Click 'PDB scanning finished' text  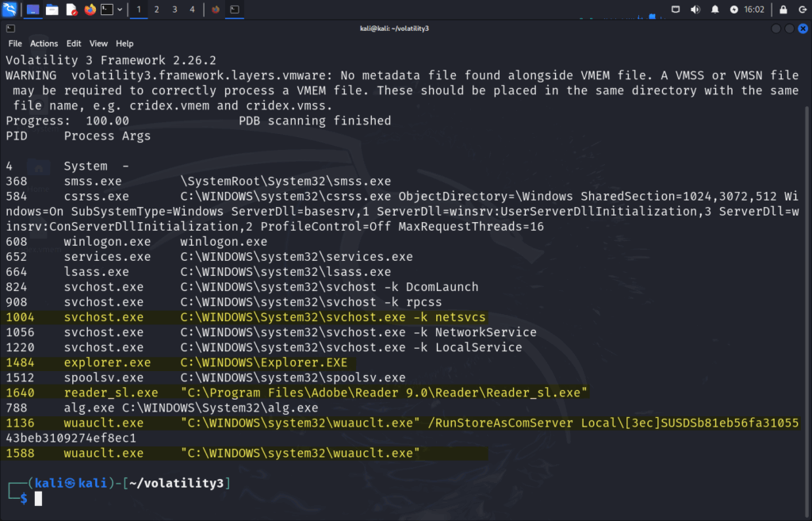click(x=315, y=121)
